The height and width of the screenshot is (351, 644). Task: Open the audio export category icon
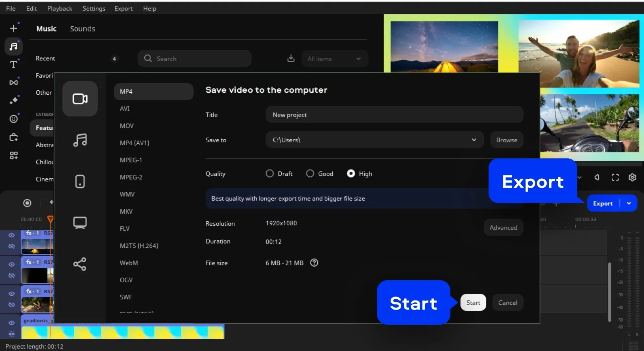(80, 140)
